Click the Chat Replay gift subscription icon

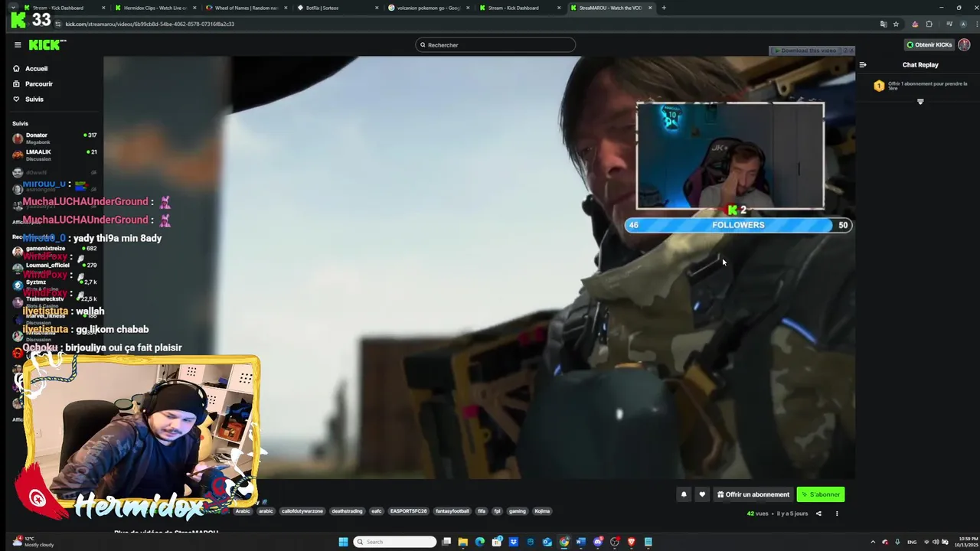point(879,86)
